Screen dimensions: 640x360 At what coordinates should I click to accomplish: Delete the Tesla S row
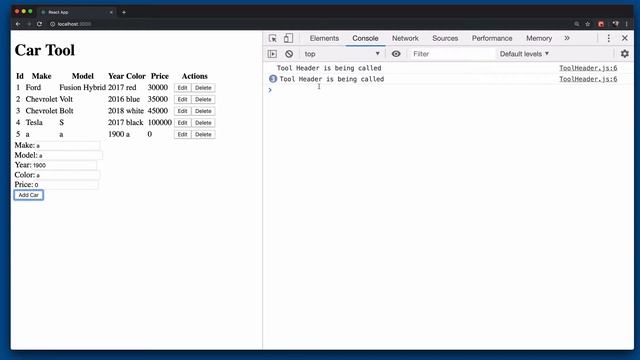pos(203,123)
